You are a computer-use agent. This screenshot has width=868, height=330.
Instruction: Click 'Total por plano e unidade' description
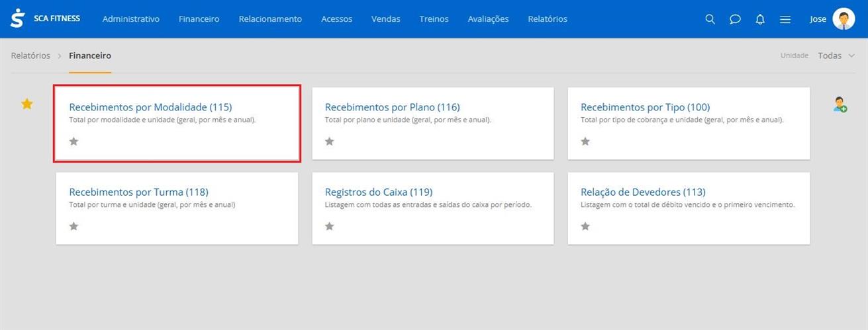point(408,120)
